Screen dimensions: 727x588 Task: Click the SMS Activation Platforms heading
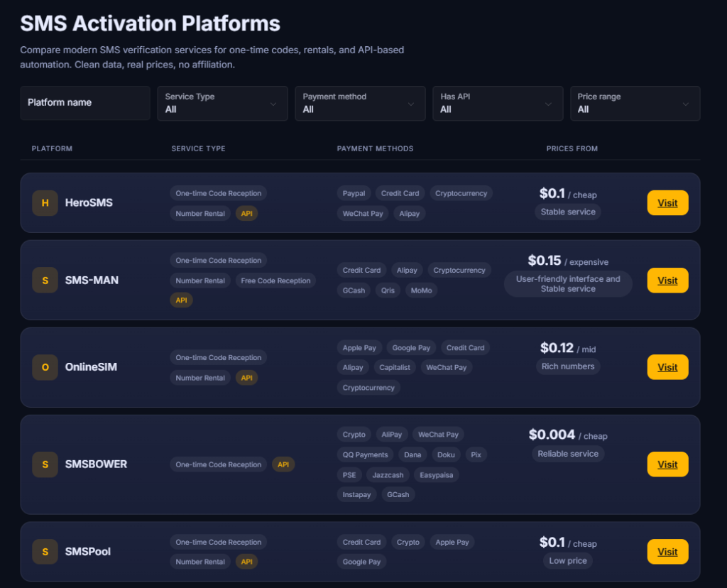click(x=151, y=23)
